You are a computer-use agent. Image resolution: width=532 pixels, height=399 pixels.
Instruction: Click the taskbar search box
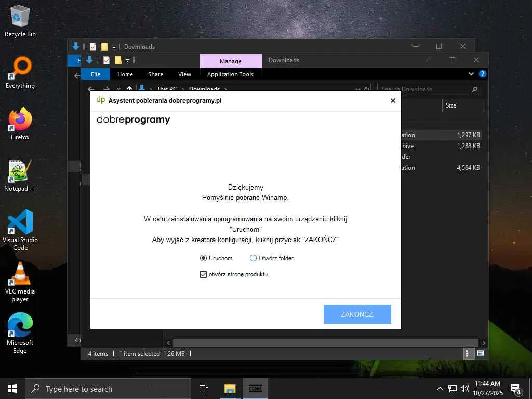108,389
